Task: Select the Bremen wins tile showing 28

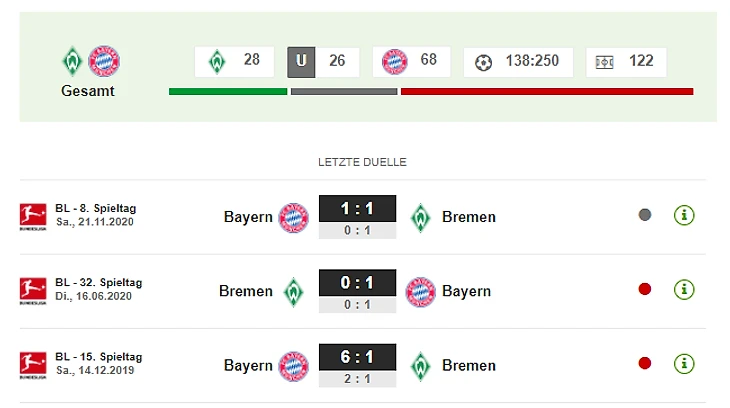Action: coord(237,62)
